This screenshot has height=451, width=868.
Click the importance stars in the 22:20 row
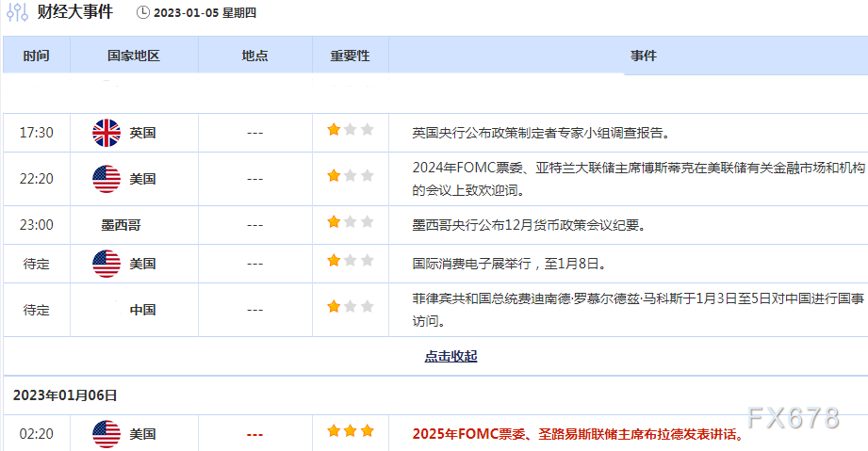coord(350,175)
